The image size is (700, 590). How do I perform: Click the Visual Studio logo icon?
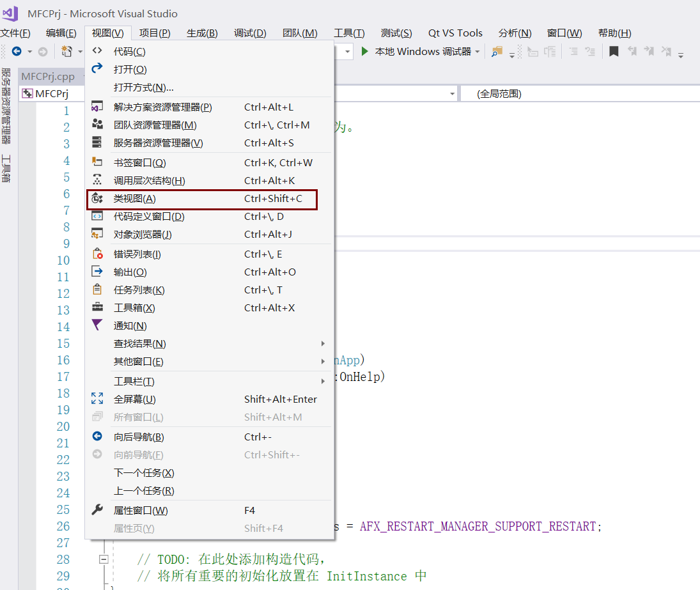tap(10, 13)
